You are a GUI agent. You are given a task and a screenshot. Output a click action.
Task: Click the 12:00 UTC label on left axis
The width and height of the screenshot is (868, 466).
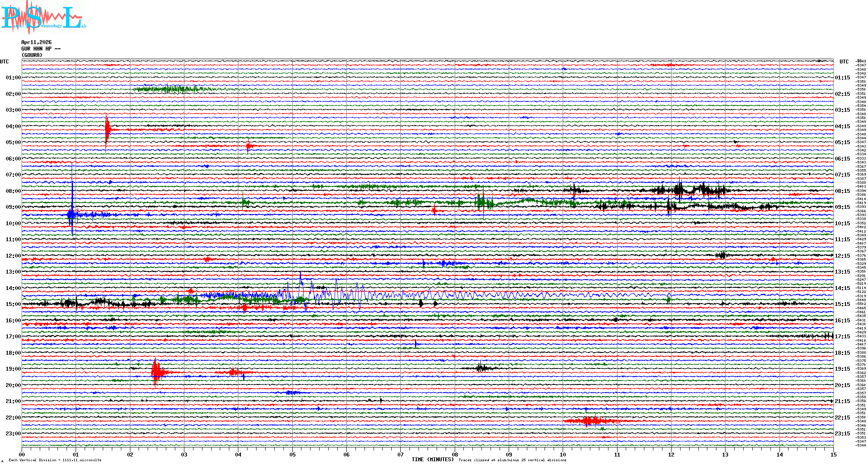pos(13,256)
